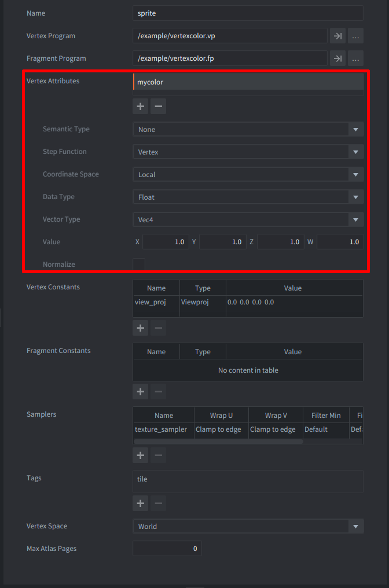Click Samplers Filter Min column header
This screenshot has height=588, width=389.
tap(326, 415)
